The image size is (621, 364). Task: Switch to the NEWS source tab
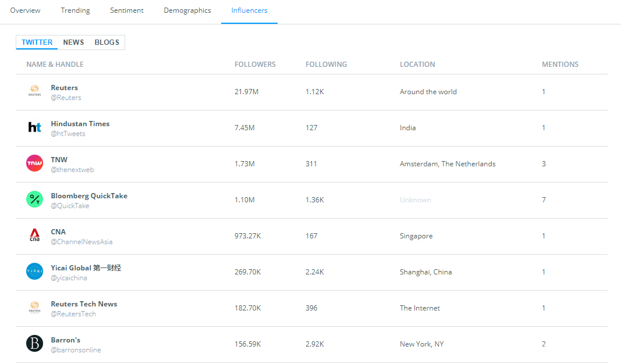(74, 42)
